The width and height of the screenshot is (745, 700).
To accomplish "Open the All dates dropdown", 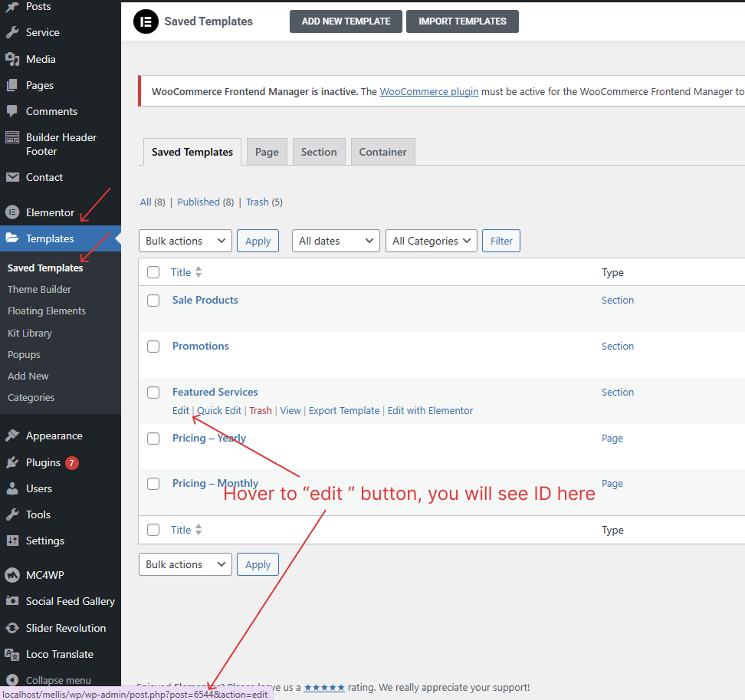I will pyautogui.click(x=336, y=241).
